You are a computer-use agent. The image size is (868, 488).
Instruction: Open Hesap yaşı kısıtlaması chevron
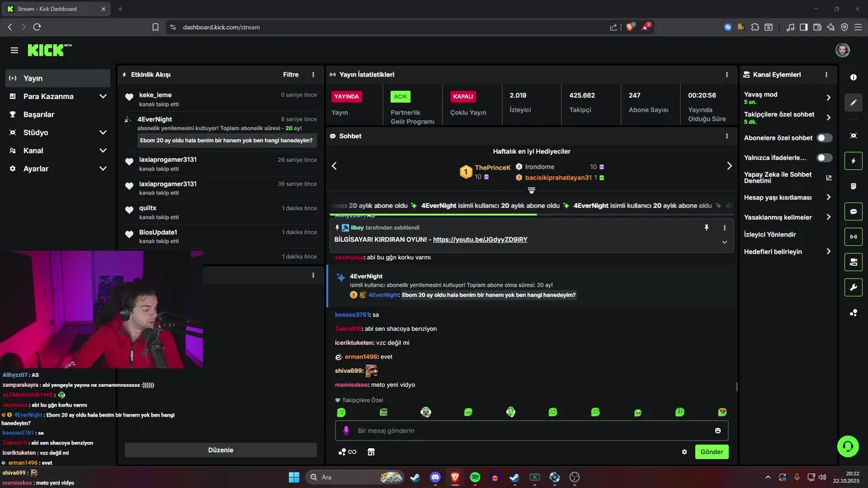click(x=828, y=197)
